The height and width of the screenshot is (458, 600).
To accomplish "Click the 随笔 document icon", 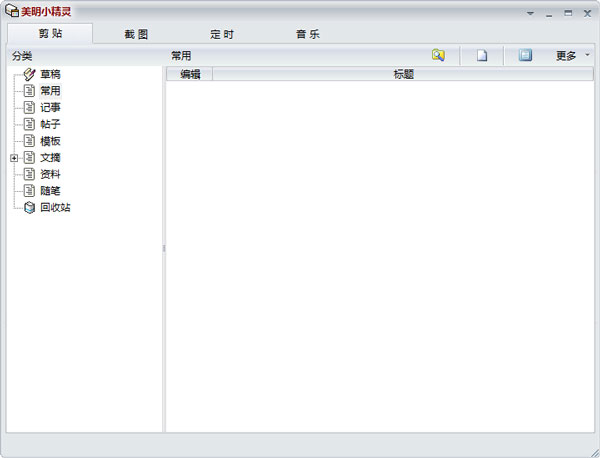I will 29,191.
